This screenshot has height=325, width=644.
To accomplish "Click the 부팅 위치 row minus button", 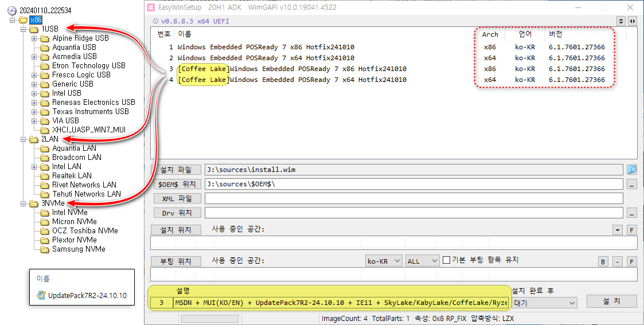I will pyautogui.click(x=617, y=261).
